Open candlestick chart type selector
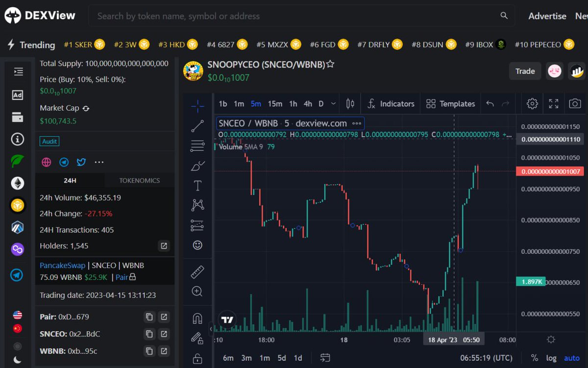This screenshot has width=588, height=368. tap(350, 103)
